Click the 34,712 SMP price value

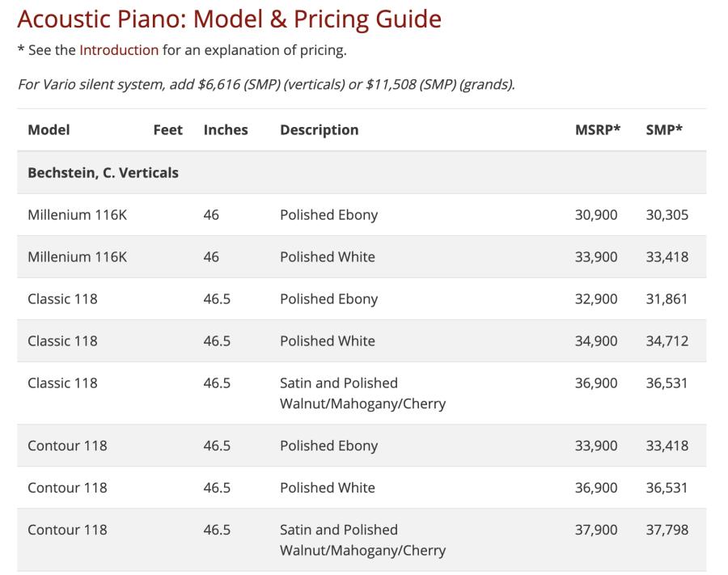667,341
